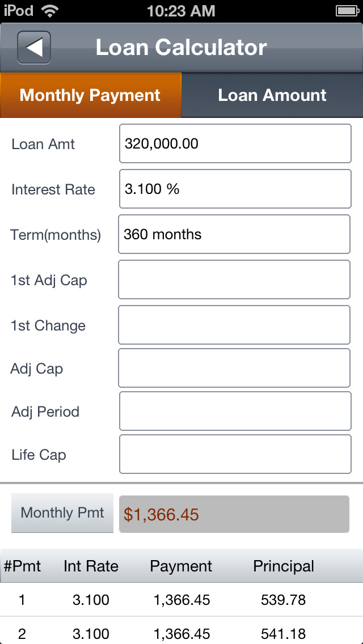363x644 pixels.
Task: Edit the Interest Rate field
Action: (x=235, y=189)
